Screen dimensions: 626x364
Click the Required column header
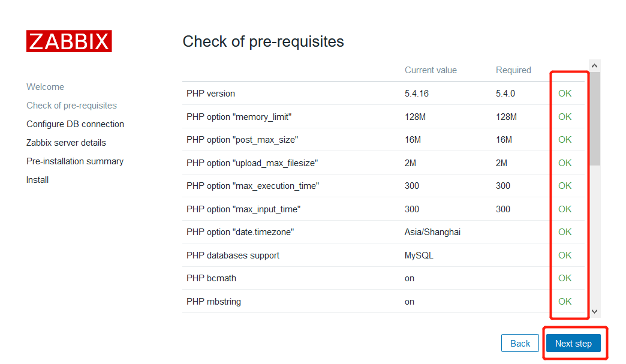(x=513, y=70)
